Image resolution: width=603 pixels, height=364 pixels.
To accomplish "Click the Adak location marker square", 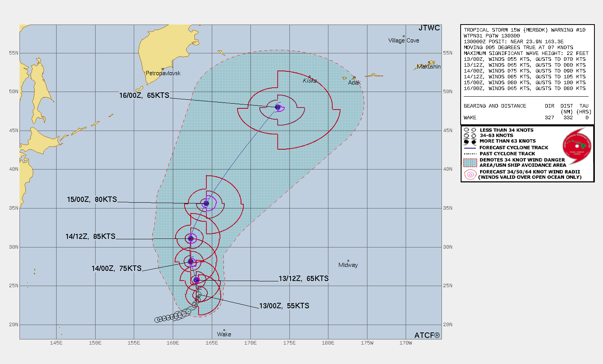I will (354, 78).
